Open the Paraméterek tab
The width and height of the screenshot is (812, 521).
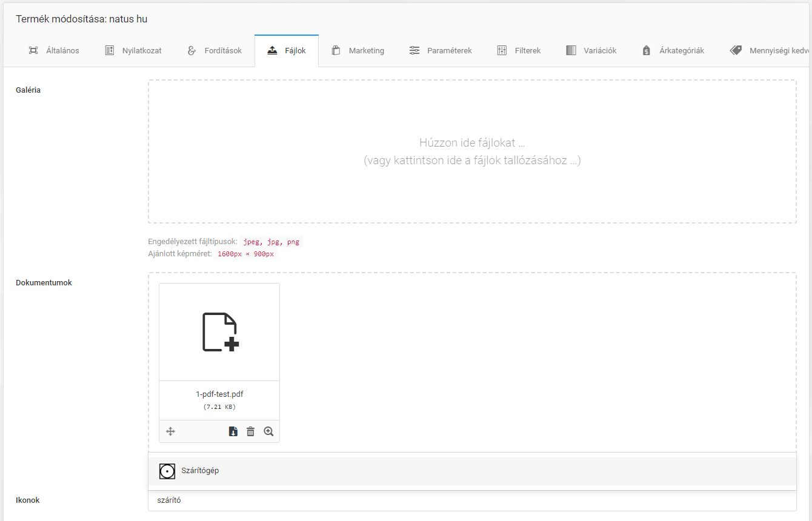click(440, 51)
